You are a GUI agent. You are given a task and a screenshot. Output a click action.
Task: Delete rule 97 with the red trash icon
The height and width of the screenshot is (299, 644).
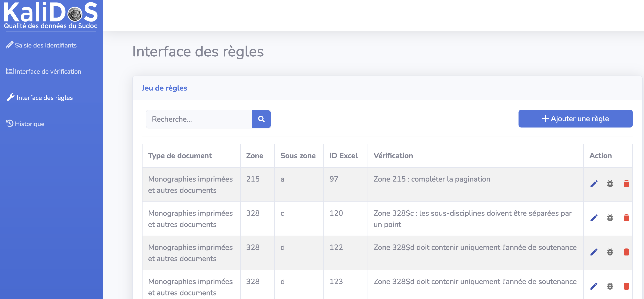[626, 184]
